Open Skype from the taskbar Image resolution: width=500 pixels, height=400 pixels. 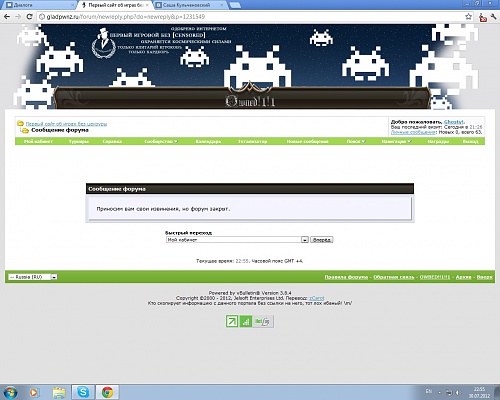pyautogui.click(x=83, y=392)
